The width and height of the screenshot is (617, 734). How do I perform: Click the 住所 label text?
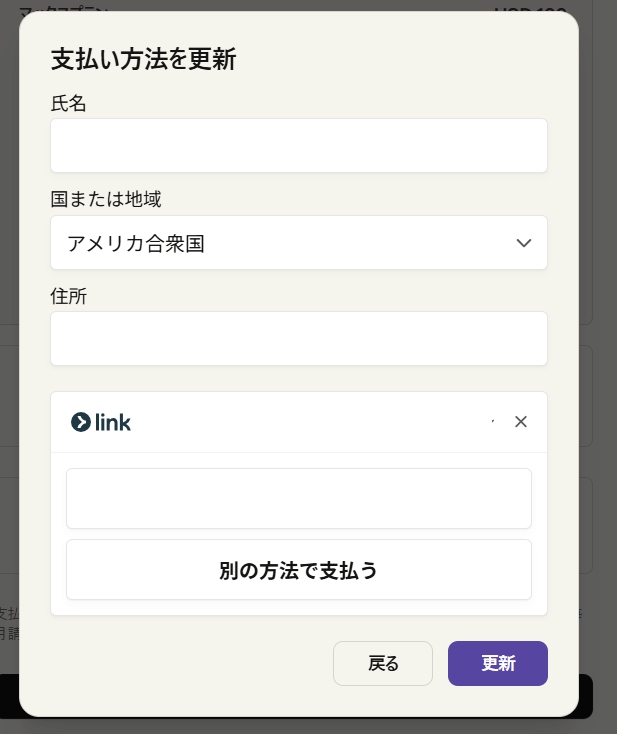[68, 296]
